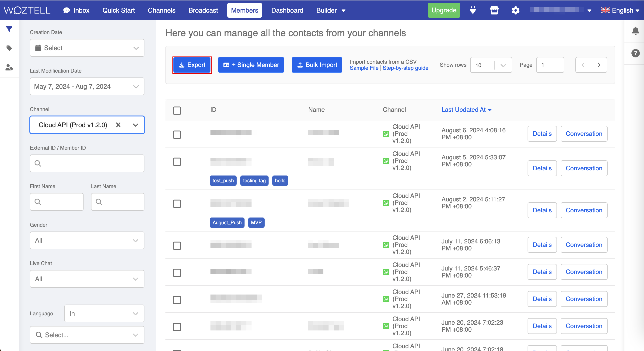Select the tags icon in left sidebar
This screenshot has height=351, width=644.
coord(9,48)
